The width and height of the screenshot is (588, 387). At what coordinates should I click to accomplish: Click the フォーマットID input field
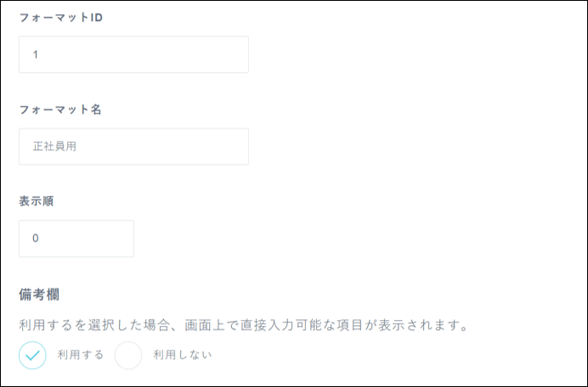tap(133, 54)
